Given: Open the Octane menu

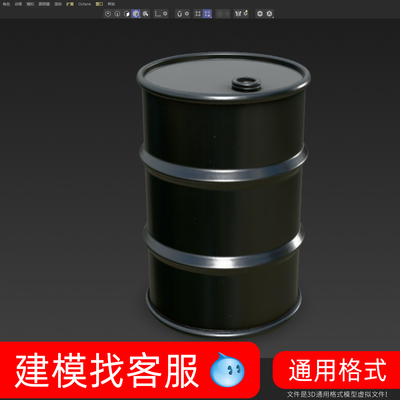Looking at the screenshot, I should [84, 4].
